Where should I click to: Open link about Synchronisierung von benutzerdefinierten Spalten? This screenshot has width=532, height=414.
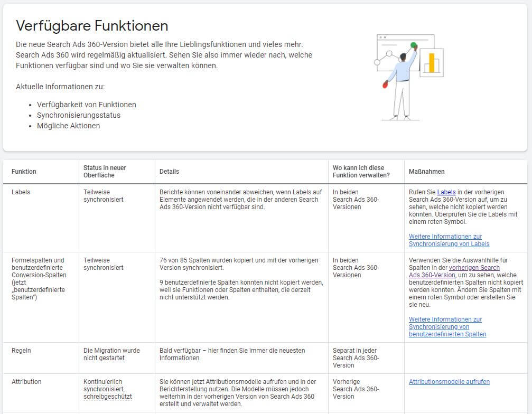tap(447, 327)
